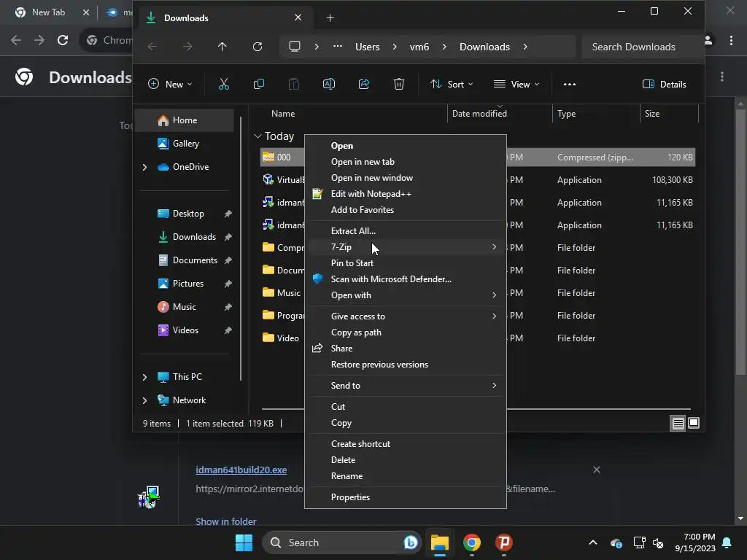Expand the OneDrive tree node
This screenshot has height=560, width=747.
(x=145, y=167)
